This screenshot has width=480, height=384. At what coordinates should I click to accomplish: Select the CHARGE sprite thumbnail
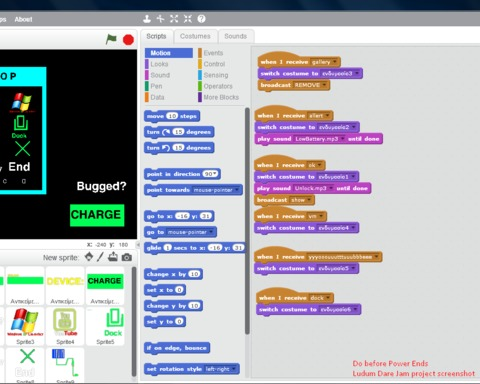(x=105, y=286)
